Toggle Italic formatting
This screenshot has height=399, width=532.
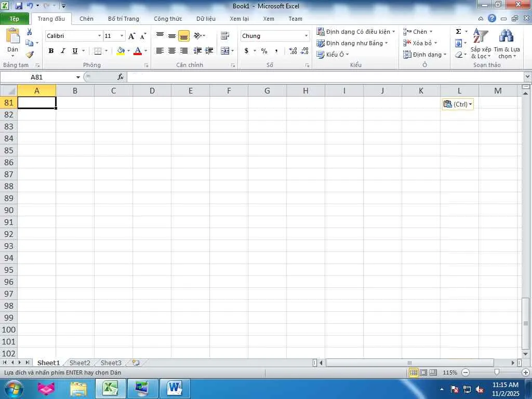(63, 51)
